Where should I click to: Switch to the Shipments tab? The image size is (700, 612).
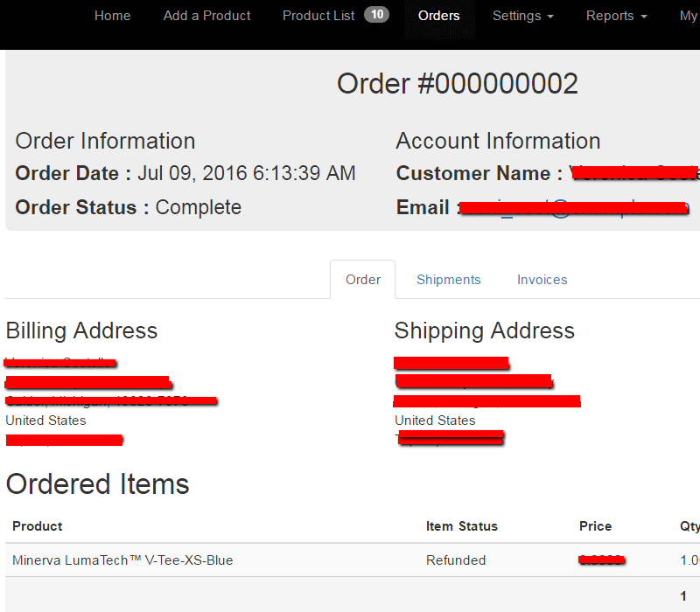(449, 280)
